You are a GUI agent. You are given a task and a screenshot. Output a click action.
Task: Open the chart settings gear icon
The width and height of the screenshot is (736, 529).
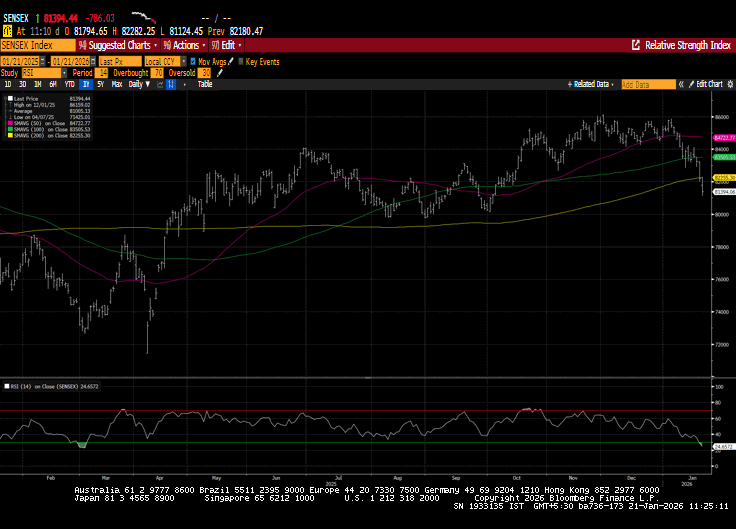click(x=730, y=84)
